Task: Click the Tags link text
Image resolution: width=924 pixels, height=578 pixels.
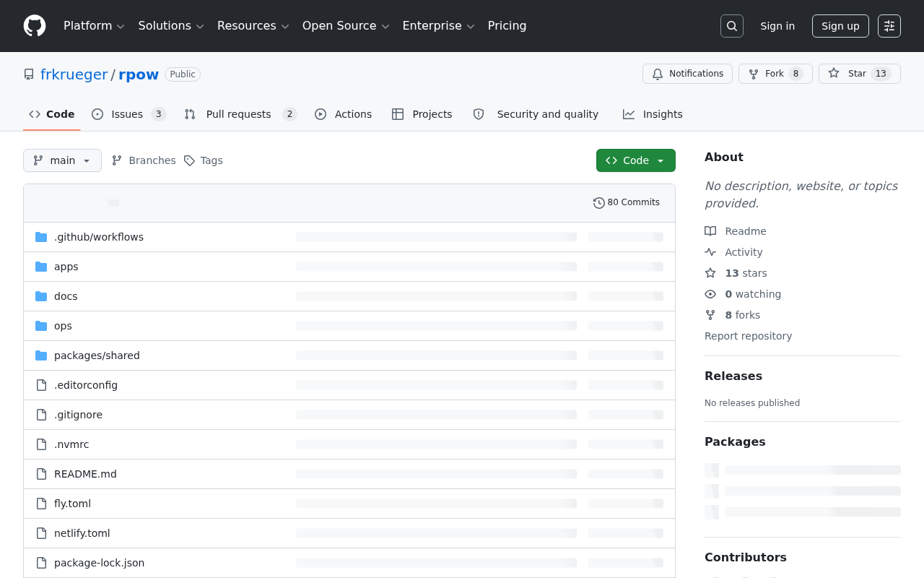Action: point(212,160)
